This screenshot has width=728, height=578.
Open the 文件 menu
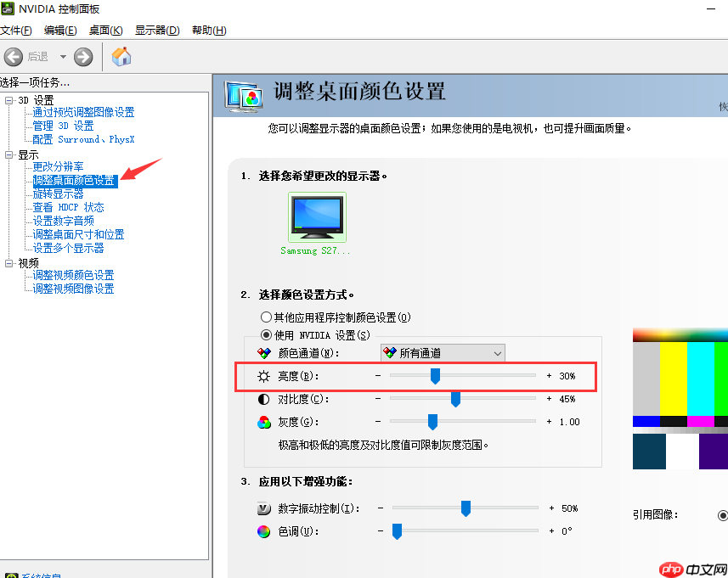tap(17, 30)
